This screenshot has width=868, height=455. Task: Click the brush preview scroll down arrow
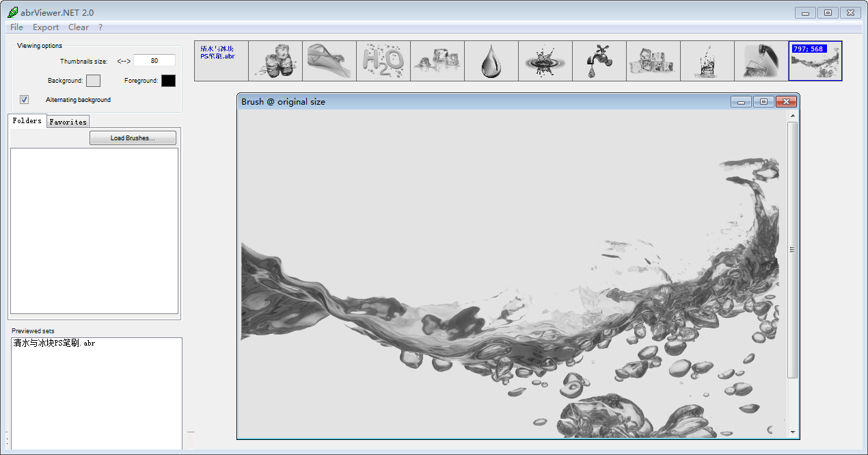793,432
